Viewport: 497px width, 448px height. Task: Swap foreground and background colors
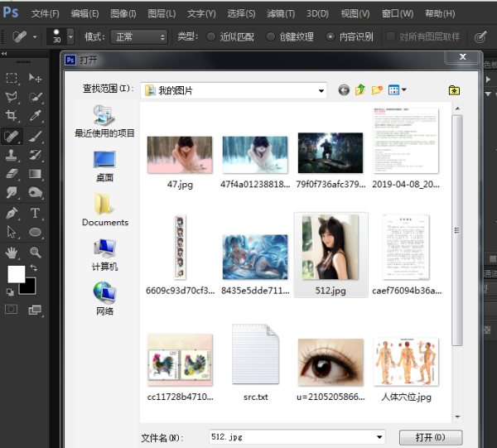pyautogui.click(x=34, y=268)
